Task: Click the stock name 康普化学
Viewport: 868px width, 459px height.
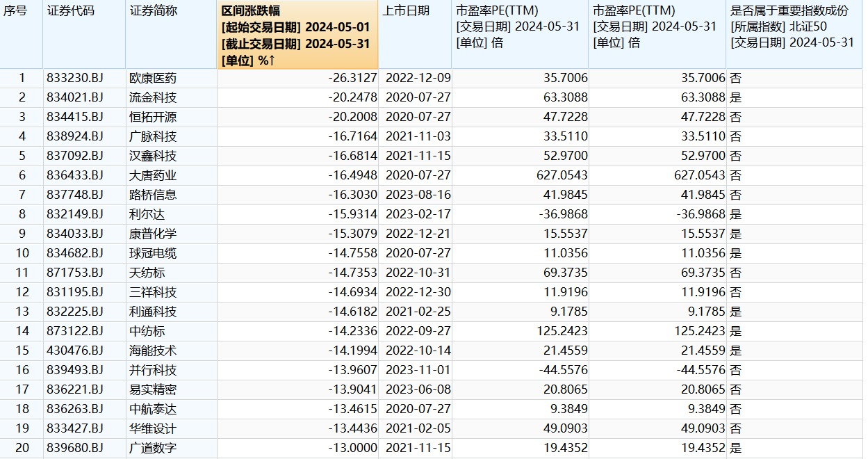Action: coord(153,234)
